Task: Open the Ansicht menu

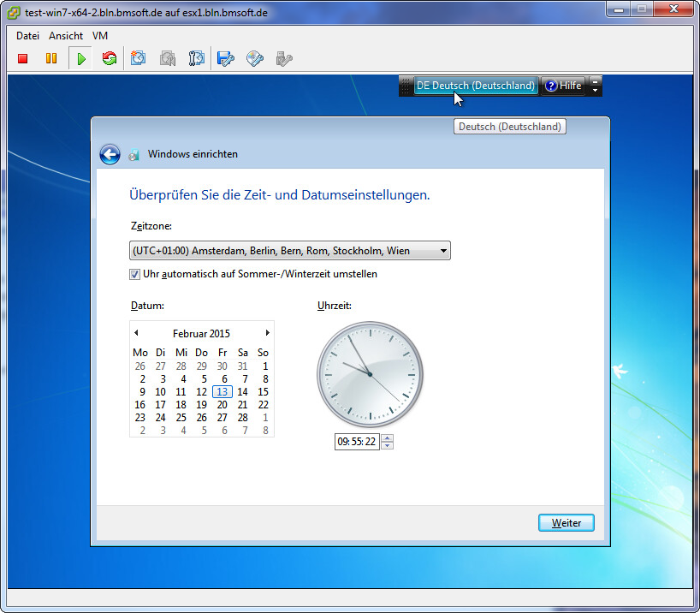Action: 66,36
